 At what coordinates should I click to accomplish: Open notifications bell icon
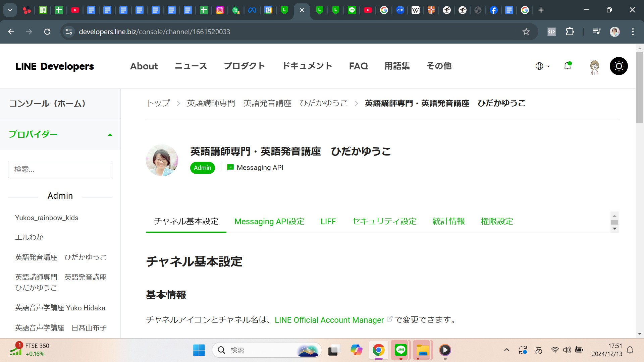pyautogui.click(x=568, y=66)
